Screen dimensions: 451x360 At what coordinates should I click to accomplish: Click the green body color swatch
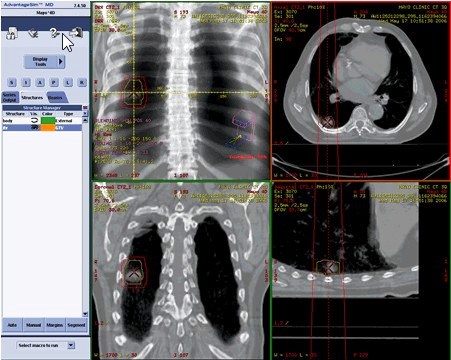tap(48, 121)
